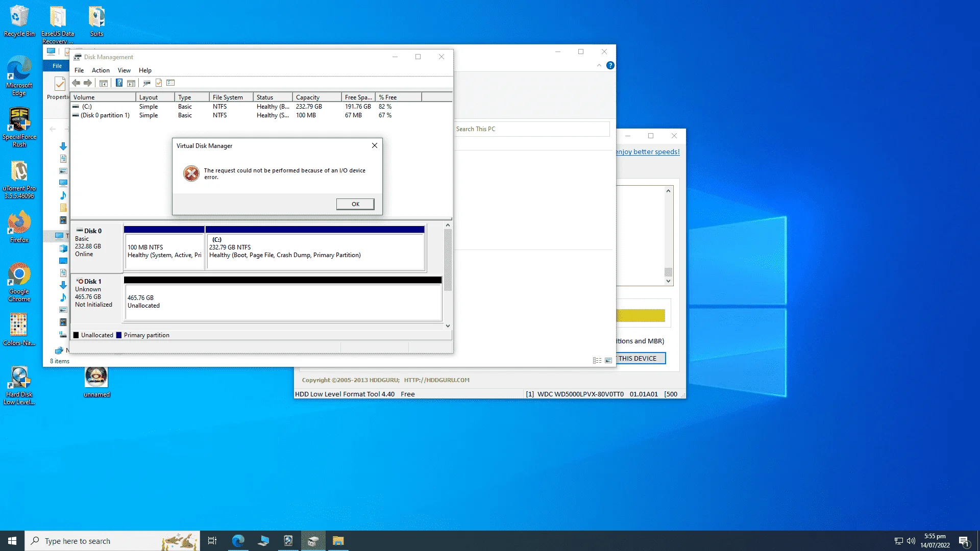Click the HDD tool list scroll-up arrow
This screenshot has width=980, height=551.
pos(668,191)
